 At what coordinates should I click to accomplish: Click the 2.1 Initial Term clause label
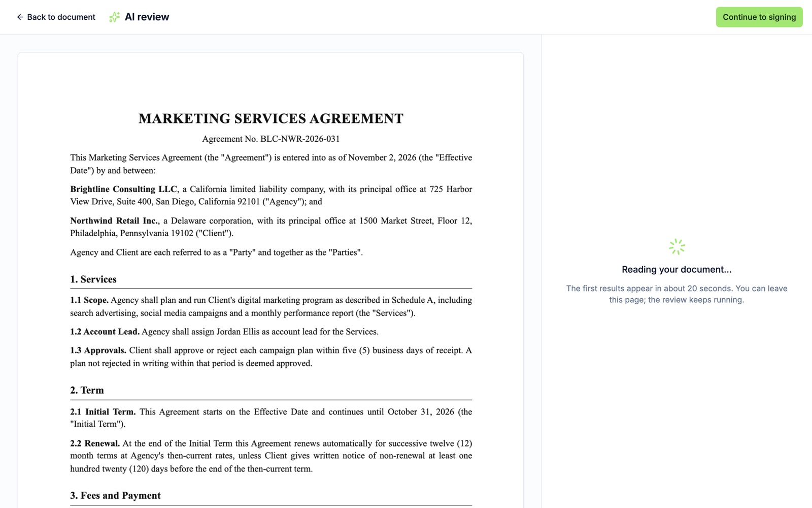coord(103,411)
